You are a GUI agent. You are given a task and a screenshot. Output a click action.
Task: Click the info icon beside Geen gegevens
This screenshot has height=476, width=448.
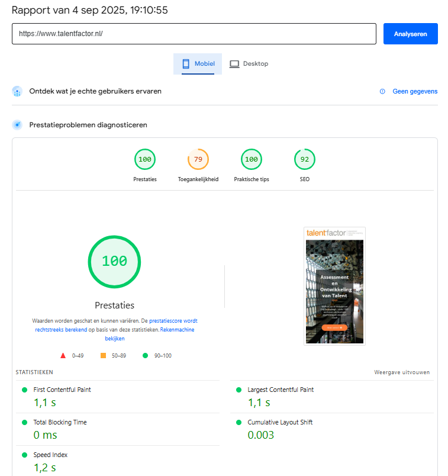coord(382,91)
